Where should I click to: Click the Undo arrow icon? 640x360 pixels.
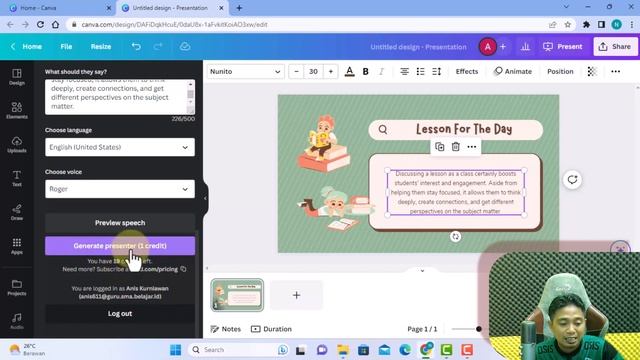click(x=136, y=47)
